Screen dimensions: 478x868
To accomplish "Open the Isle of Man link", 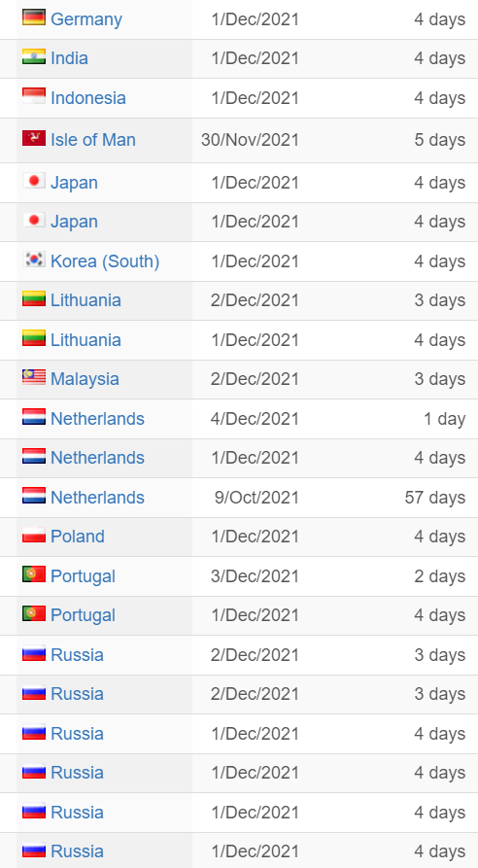I will 93,140.
